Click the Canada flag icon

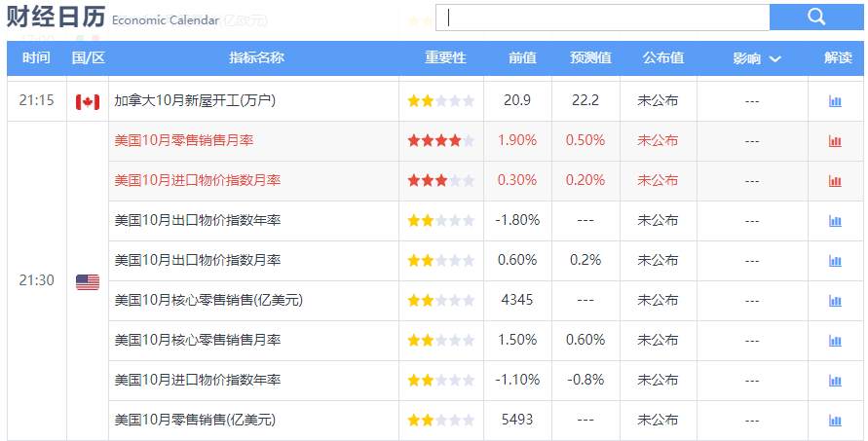(88, 102)
